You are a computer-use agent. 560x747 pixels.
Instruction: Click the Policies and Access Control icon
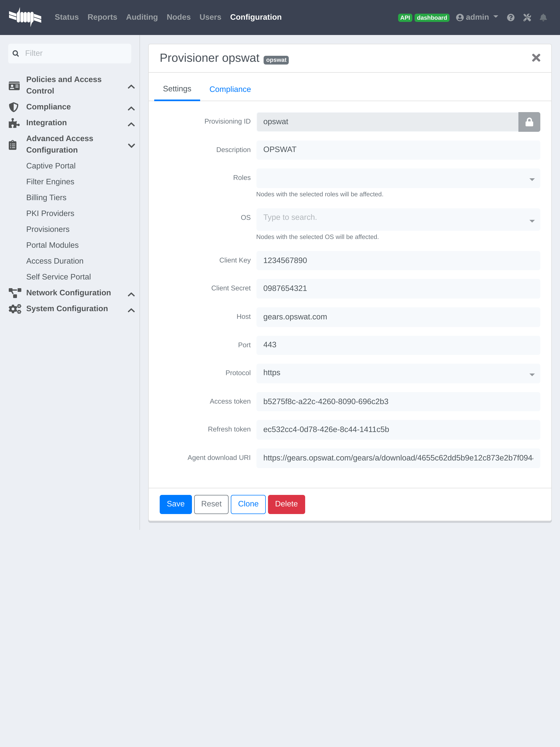pos(14,86)
